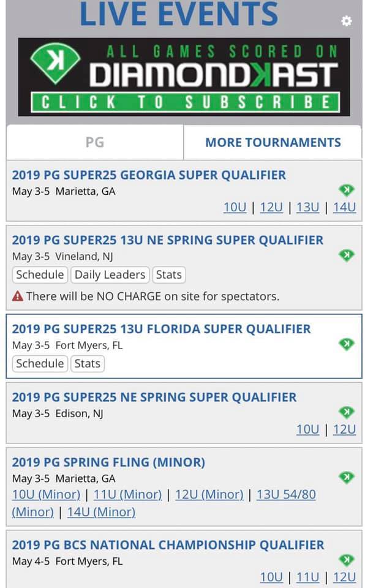
Task: Open Stats for 13U Florida Super Qualifier
Action: (x=88, y=363)
